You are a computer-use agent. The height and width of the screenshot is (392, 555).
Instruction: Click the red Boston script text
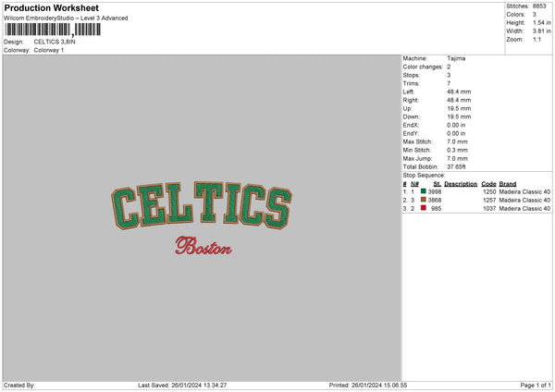pos(203,246)
